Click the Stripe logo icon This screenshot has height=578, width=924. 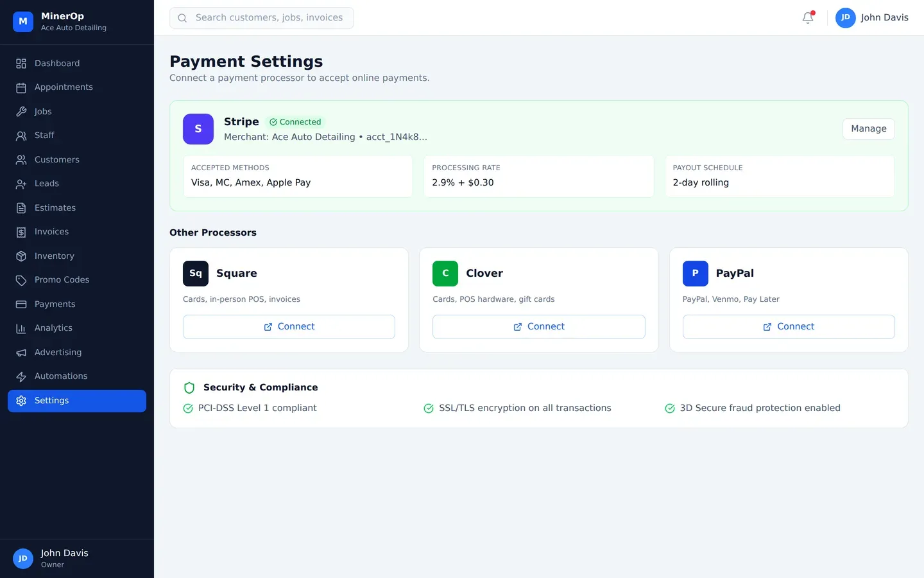point(198,129)
